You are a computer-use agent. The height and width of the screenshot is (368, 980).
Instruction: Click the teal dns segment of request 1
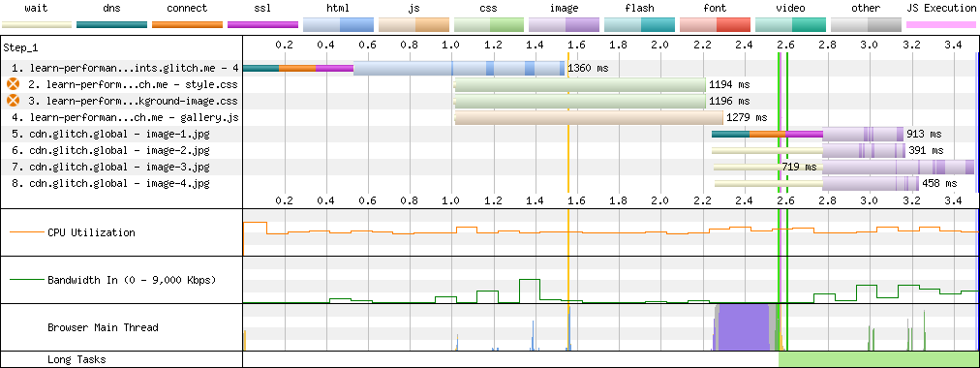(260, 68)
